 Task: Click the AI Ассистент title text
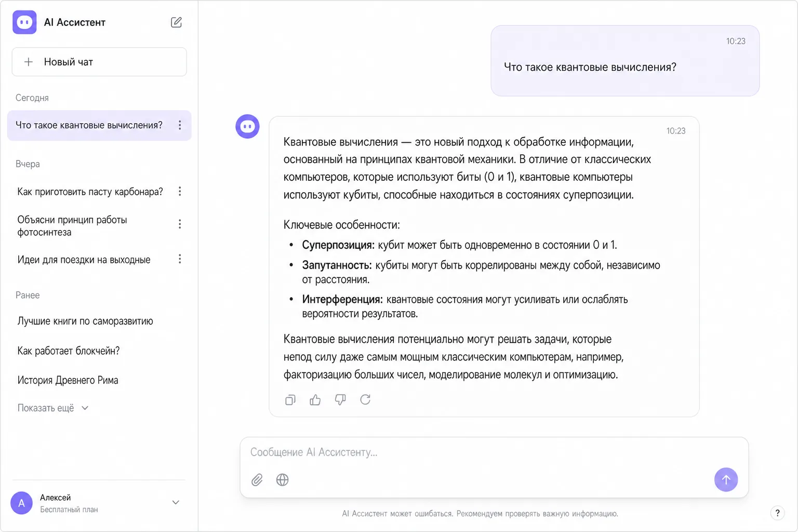(75, 22)
